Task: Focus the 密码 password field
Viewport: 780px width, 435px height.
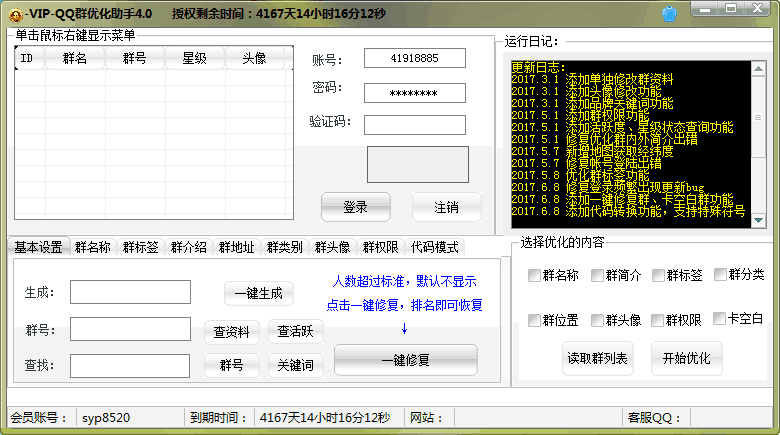Action: (x=415, y=93)
